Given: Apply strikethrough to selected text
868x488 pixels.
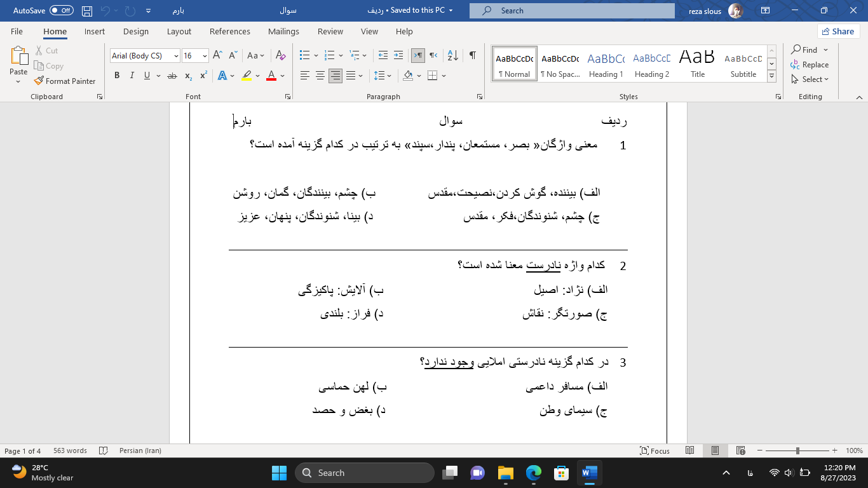Looking at the screenshot, I should click(x=172, y=75).
